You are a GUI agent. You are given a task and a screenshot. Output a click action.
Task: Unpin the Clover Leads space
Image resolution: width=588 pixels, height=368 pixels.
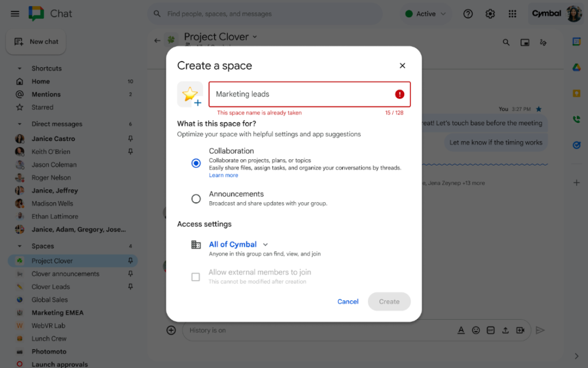tap(130, 286)
